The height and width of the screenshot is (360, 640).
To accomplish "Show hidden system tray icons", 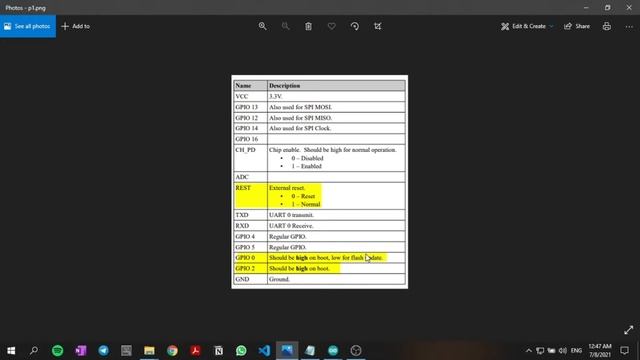I will 529,350.
